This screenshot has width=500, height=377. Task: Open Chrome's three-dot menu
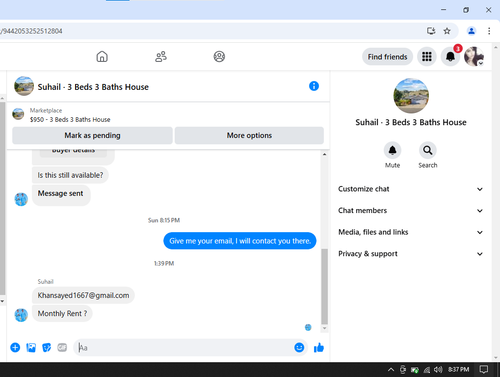[489, 31]
